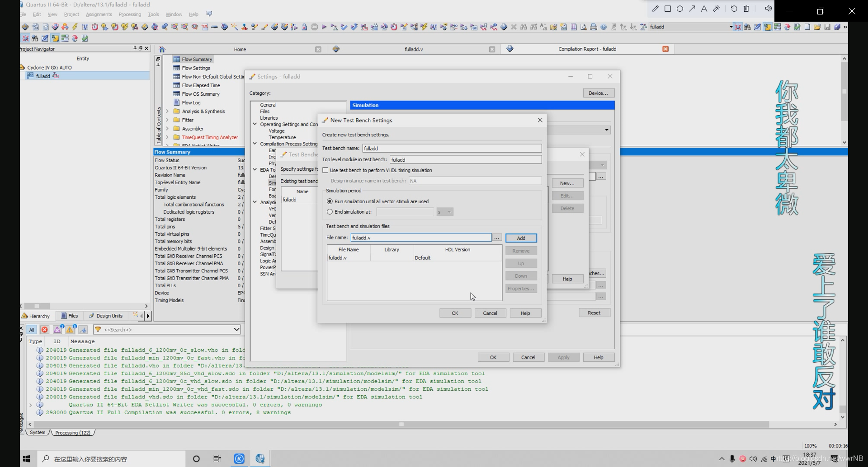The image size is (868, 467).
Task: Click the New... button in Test Benches dialog
Action: tap(567, 183)
